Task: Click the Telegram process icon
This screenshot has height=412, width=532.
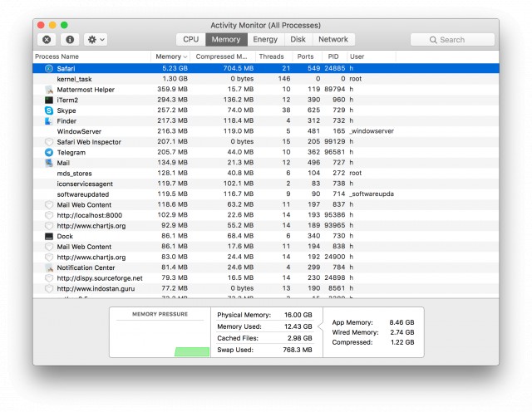Action: click(x=49, y=153)
